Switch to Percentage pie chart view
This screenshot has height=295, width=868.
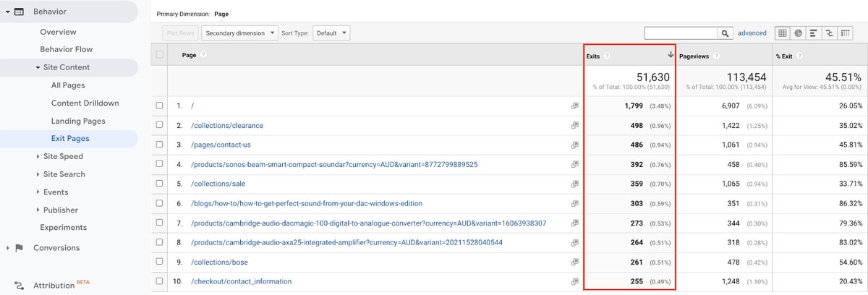[x=798, y=33]
